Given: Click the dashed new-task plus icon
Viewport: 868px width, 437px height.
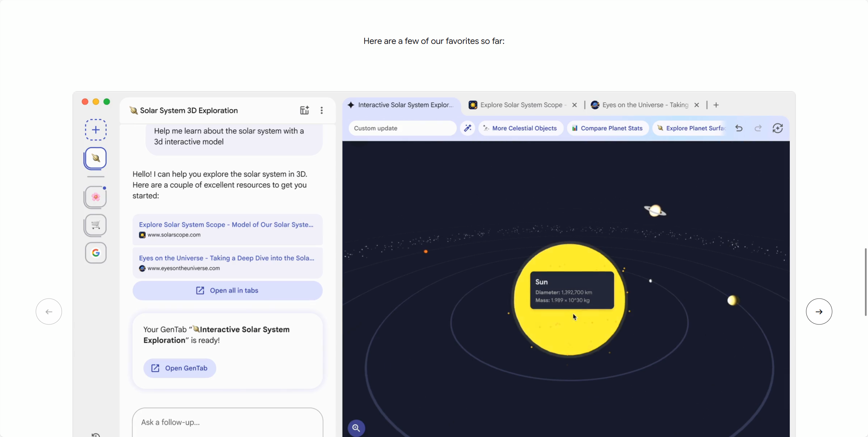Looking at the screenshot, I should pyautogui.click(x=96, y=130).
